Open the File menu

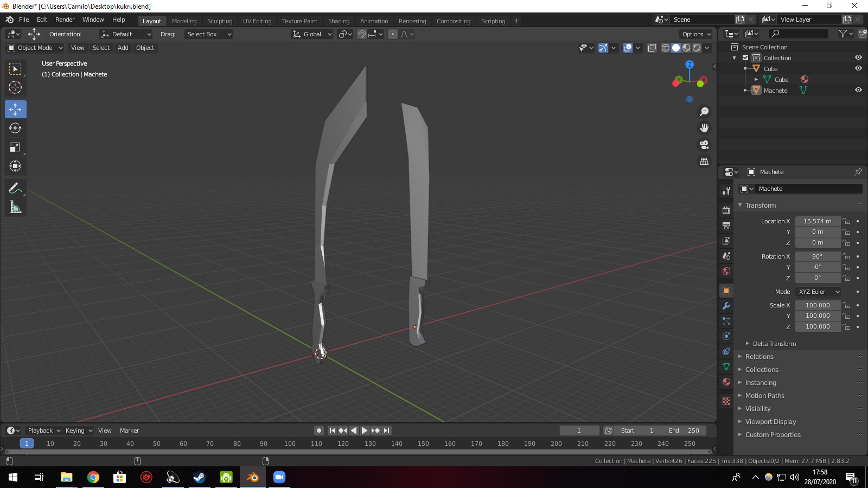[x=24, y=20]
